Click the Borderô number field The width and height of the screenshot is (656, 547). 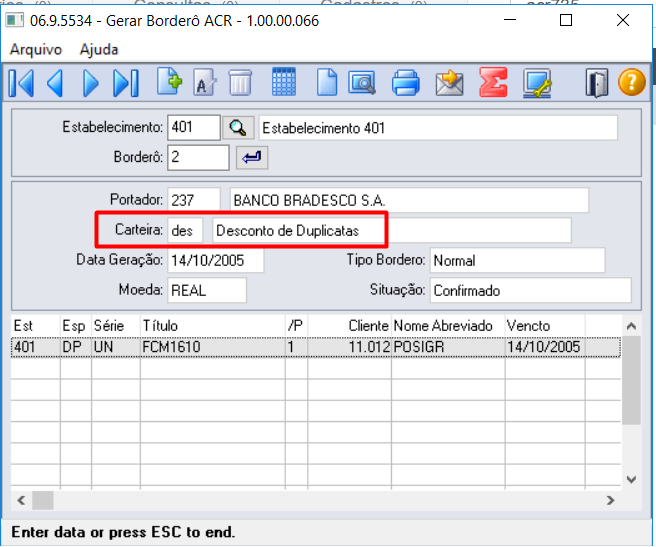point(198,158)
